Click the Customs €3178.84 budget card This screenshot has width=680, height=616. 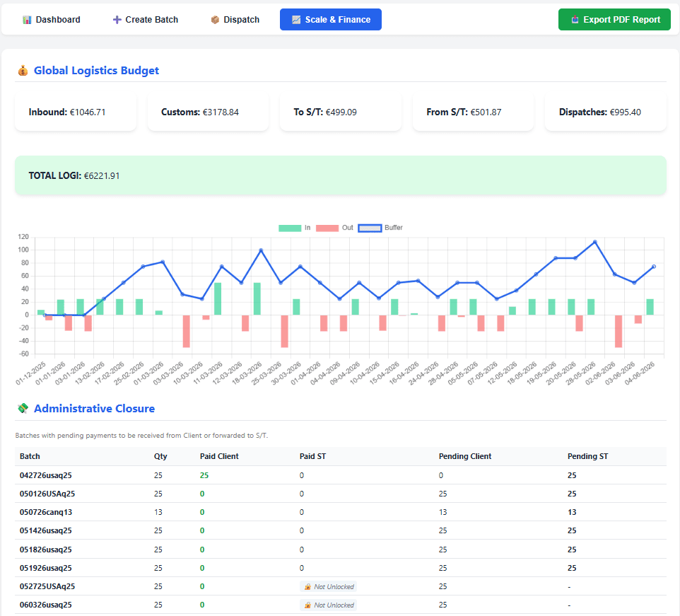point(208,112)
